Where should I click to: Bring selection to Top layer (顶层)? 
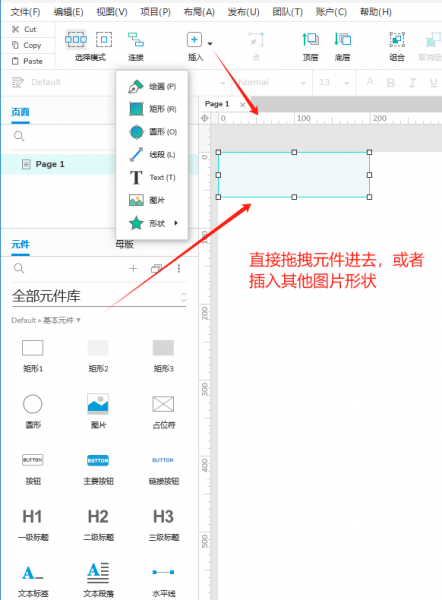(x=310, y=39)
